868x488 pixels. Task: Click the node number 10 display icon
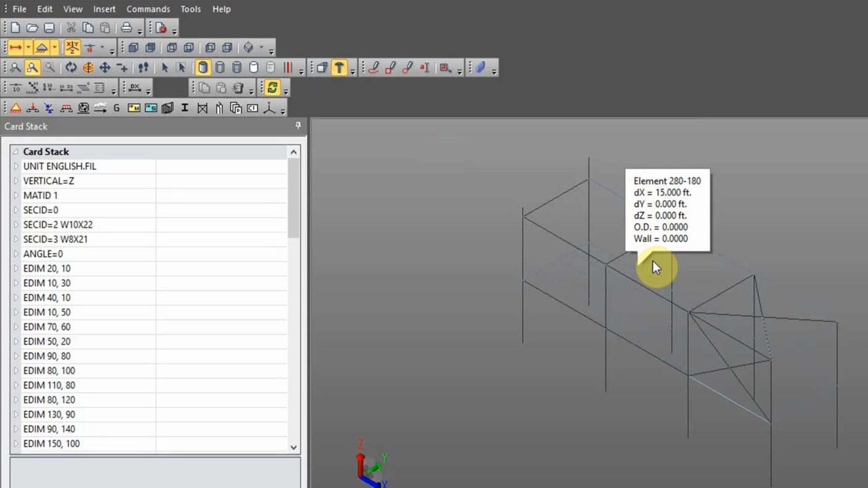[x=90, y=48]
